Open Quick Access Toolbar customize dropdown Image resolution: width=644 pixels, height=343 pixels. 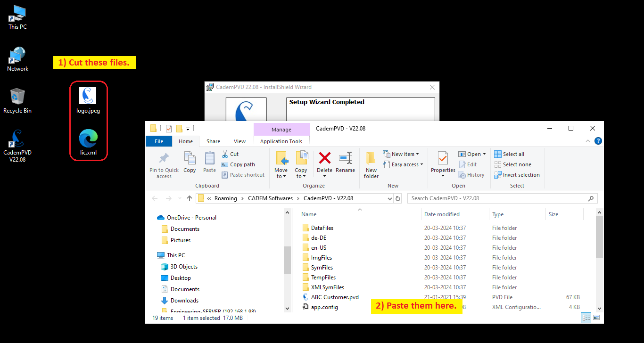click(188, 129)
